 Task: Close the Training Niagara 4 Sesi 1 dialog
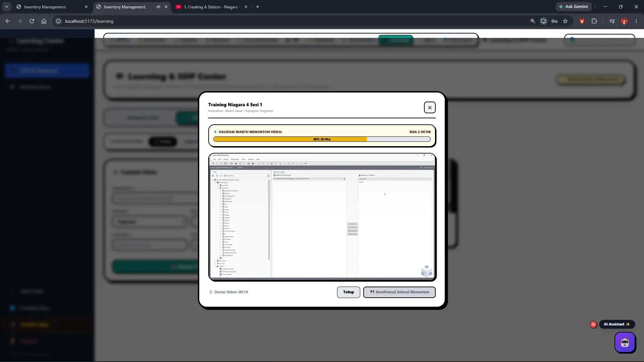pyautogui.click(x=430, y=108)
